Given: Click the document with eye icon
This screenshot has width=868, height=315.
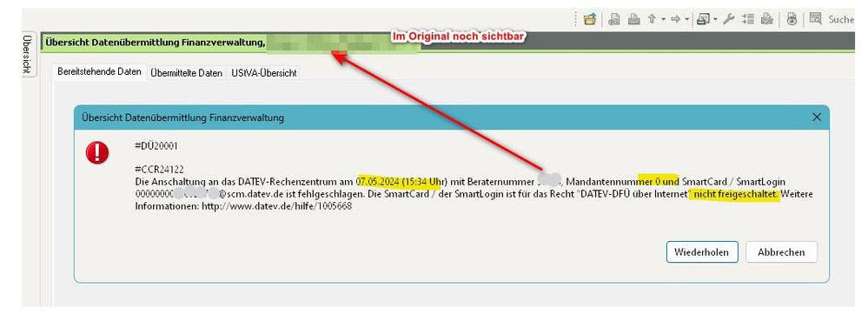Looking at the screenshot, I should coord(792,19).
